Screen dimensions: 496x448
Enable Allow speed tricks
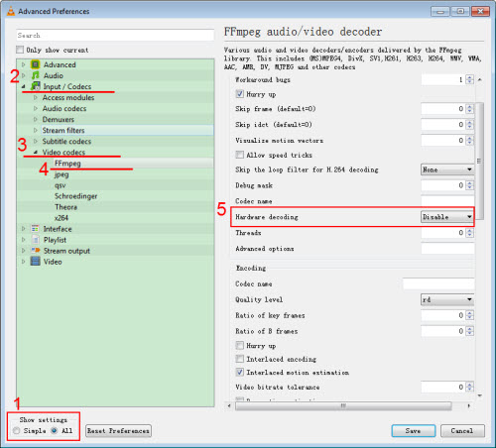[x=240, y=155]
